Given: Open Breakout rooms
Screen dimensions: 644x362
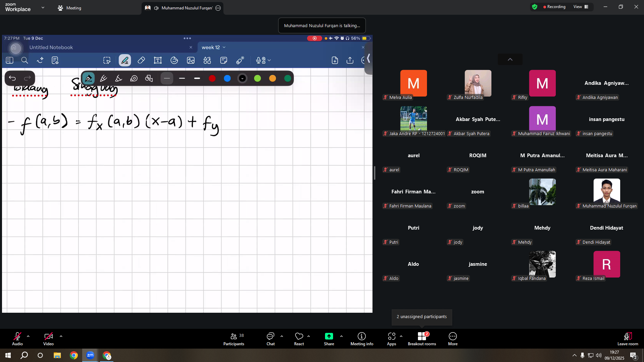Looking at the screenshot, I should click(422, 339).
